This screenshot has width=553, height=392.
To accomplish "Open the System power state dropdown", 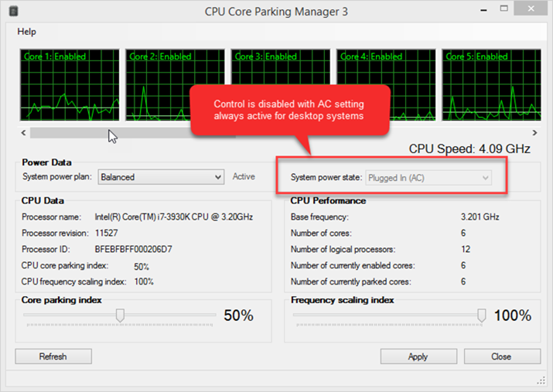I will coord(428,178).
